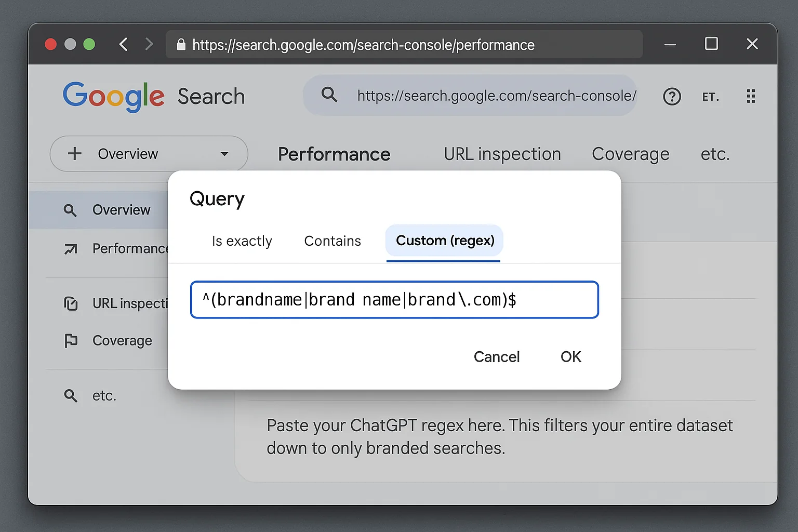Open the Google apps grid icon

click(x=751, y=96)
